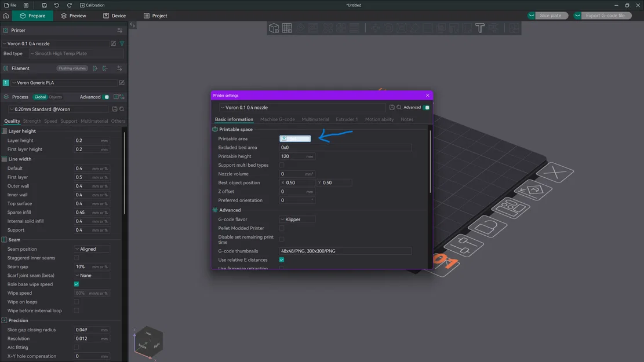Image resolution: width=644 pixels, height=362 pixels.
Task: Expand the 0.20mm Standard @Voron process preset
Action: coord(58,109)
